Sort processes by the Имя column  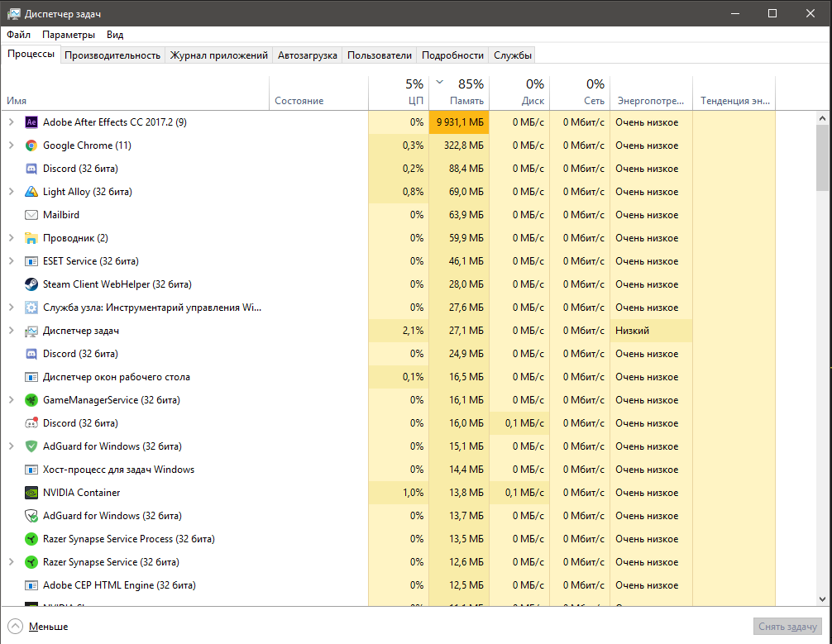click(x=136, y=93)
